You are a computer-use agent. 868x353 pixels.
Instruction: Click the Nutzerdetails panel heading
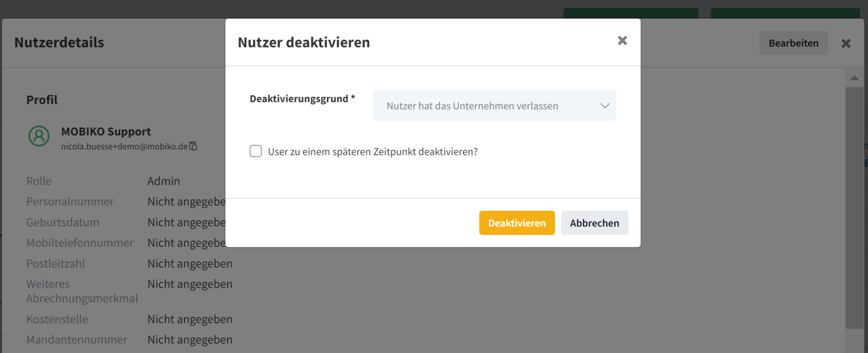(59, 42)
